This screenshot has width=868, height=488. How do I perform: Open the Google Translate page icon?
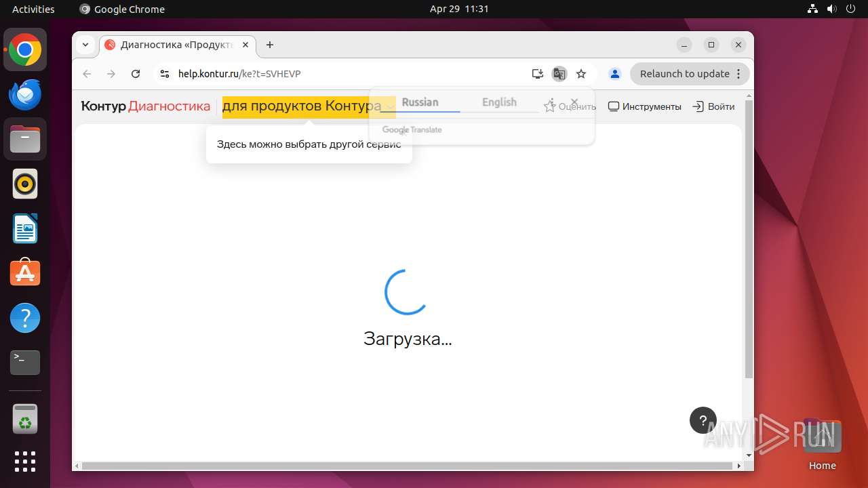(559, 74)
